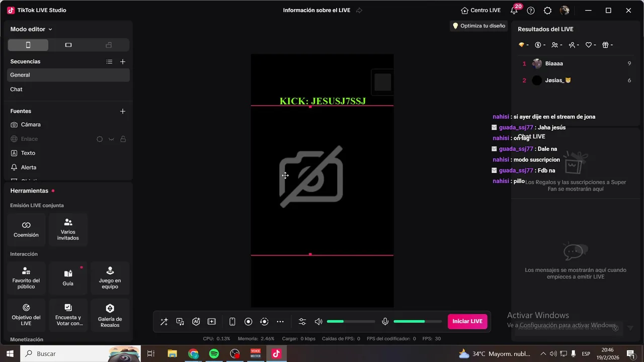The image size is (644, 362).
Task: Click the Iniciar LIVE button
Action: pos(467,321)
